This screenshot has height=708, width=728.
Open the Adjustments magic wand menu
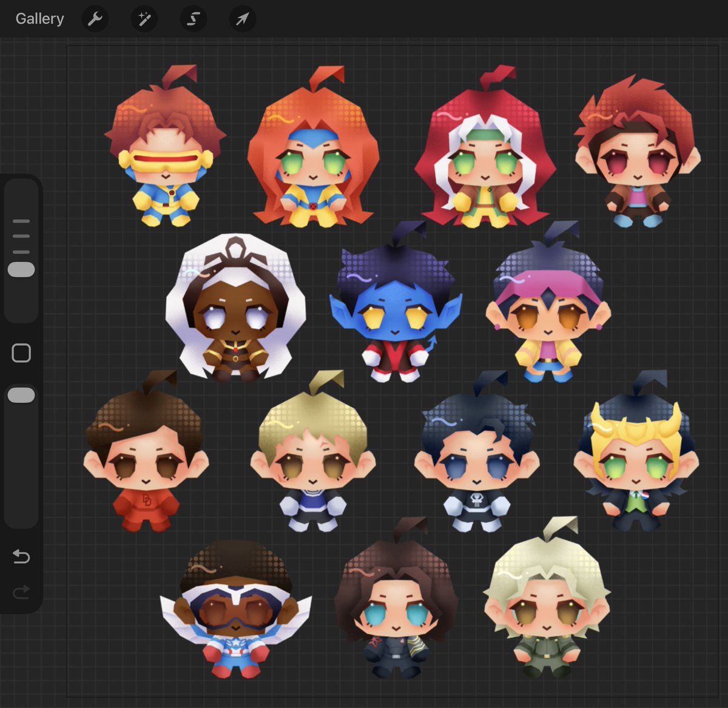[x=144, y=19]
